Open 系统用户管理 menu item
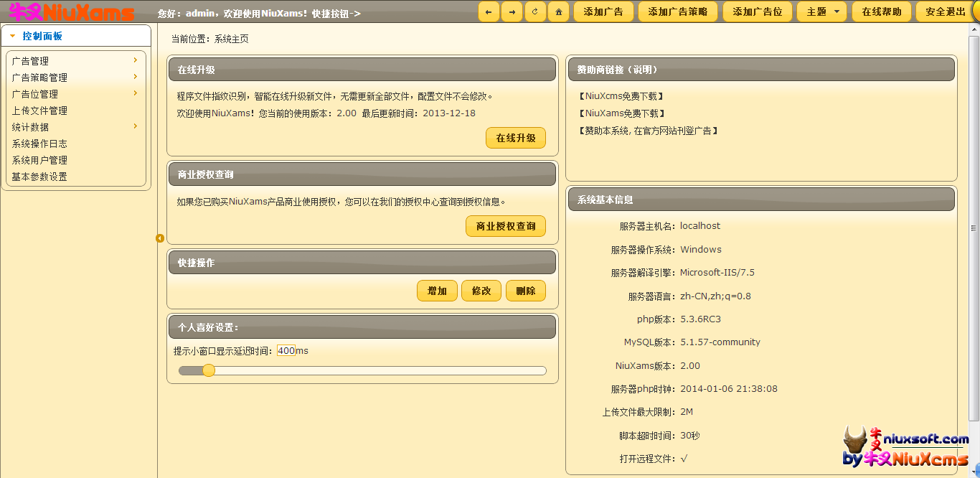The width and height of the screenshot is (980, 478). 39,160
